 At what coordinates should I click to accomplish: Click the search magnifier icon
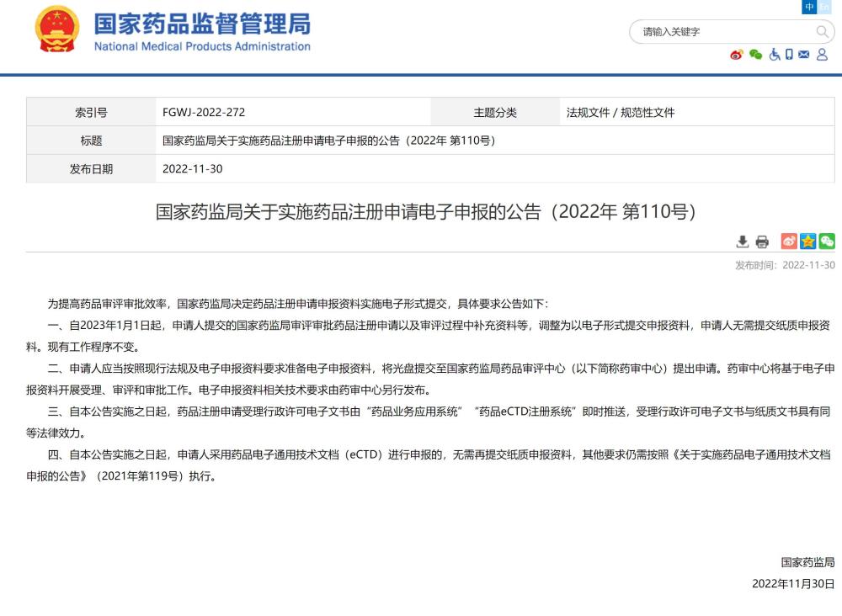822,32
